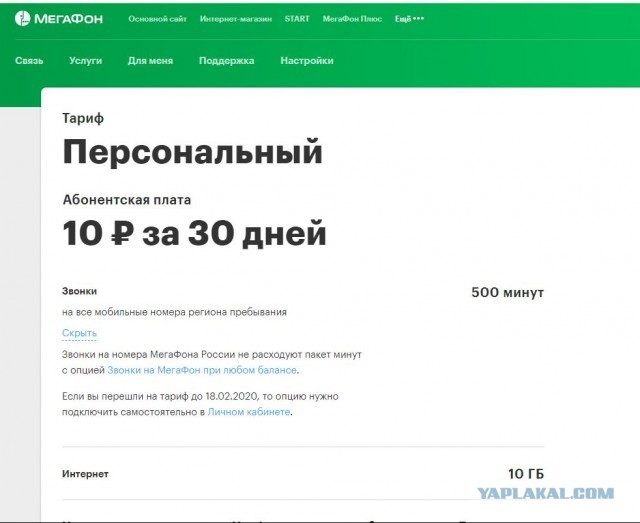Go to the START link
640x523 pixels.
click(297, 19)
